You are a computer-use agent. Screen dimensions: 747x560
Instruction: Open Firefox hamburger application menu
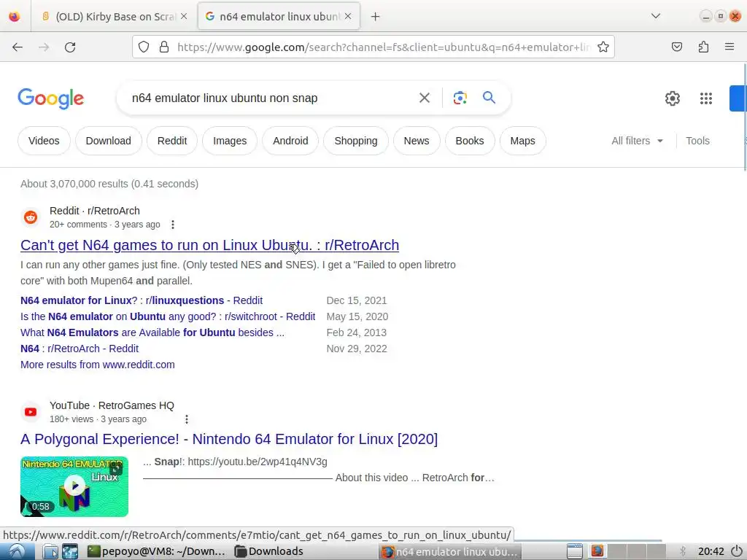pos(729,47)
